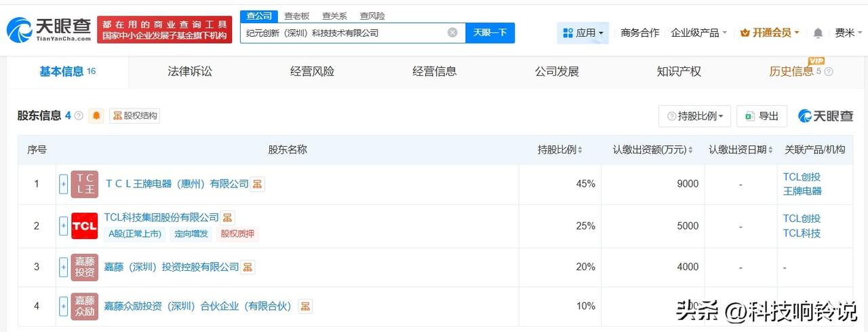Expand row 4 嘉藤众励投资 plus button
868x332 pixels.
(64, 306)
